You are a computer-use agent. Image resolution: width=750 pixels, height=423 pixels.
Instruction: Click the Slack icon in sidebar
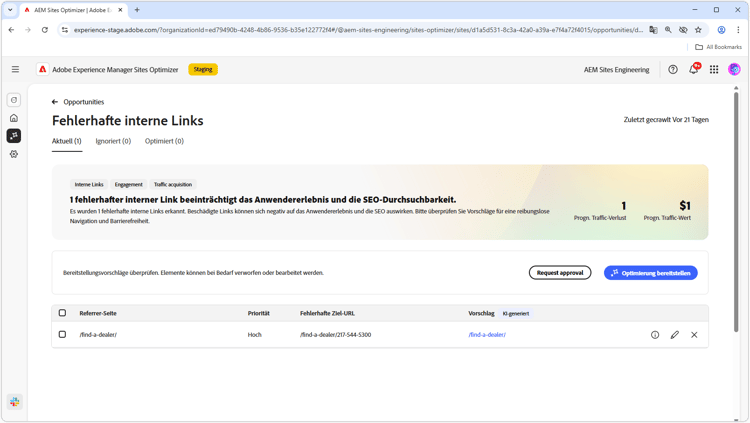[15, 401]
